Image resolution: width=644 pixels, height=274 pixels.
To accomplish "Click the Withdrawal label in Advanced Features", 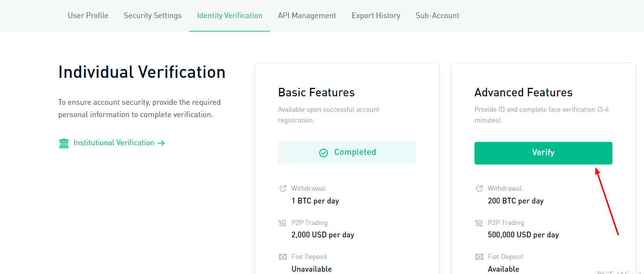I will [x=505, y=188].
